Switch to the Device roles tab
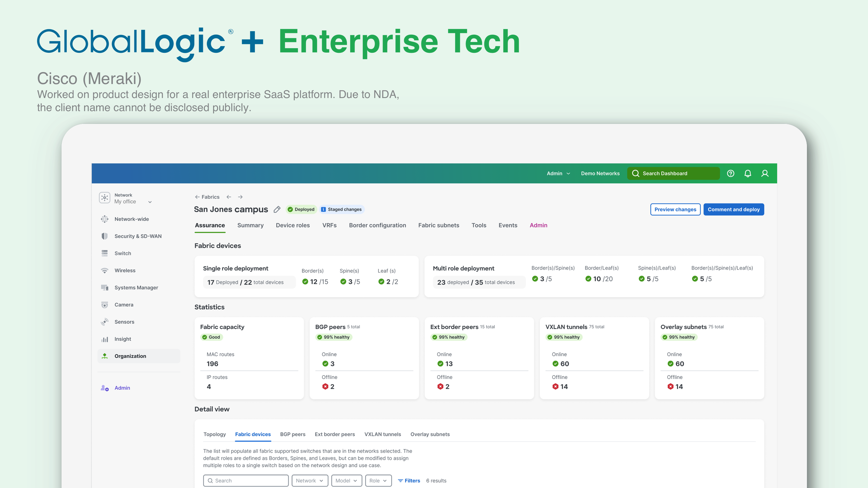This screenshot has width=868, height=488. [x=292, y=225]
